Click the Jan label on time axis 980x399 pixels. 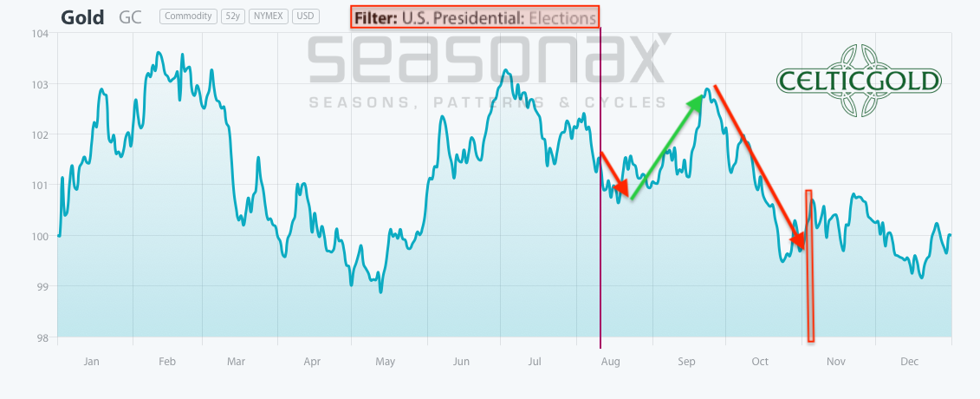92,361
